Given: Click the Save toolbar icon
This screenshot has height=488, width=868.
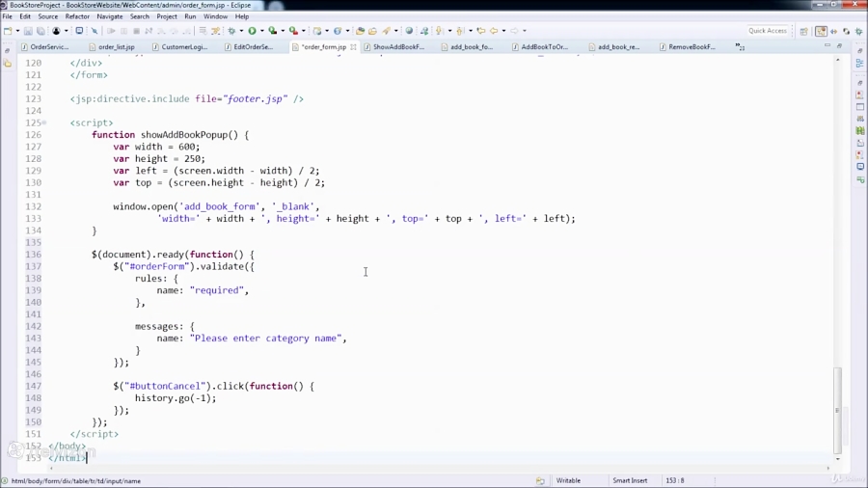Looking at the screenshot, I should (28, 31).
